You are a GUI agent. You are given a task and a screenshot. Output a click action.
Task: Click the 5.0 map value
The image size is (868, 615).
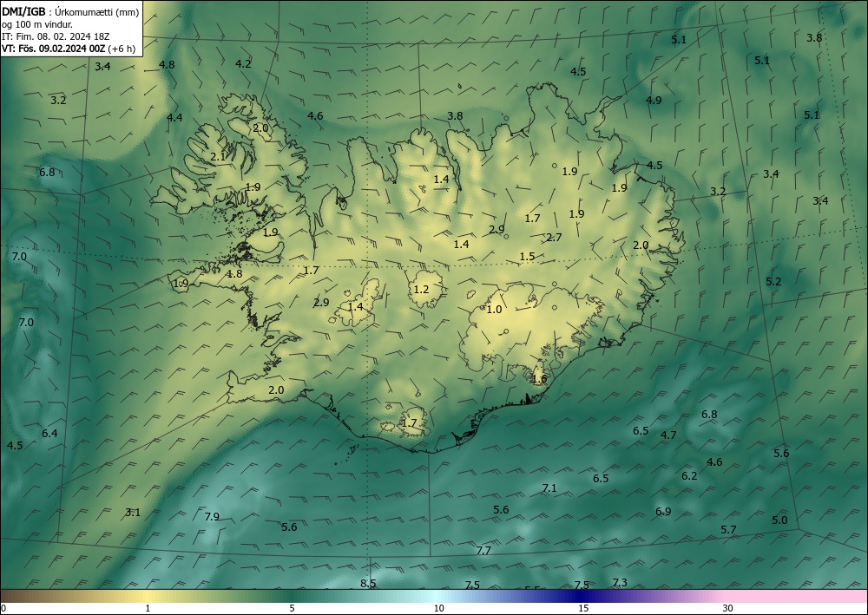pyautogui.click(x=779, y=520)
